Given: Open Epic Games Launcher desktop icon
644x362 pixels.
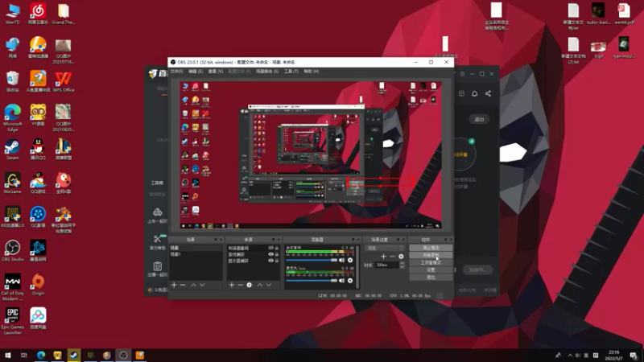Looking at the screenshot, I should 12,321.
